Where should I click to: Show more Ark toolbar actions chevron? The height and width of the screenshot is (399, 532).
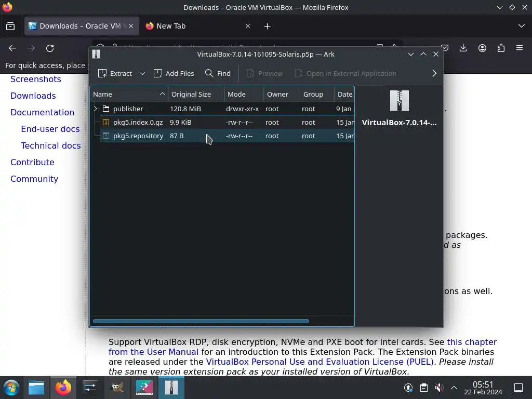click(x=434, y=73)
